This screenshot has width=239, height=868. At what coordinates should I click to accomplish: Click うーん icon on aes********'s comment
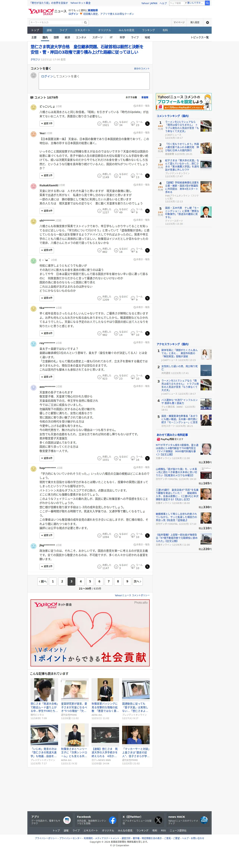pos(133,458)
